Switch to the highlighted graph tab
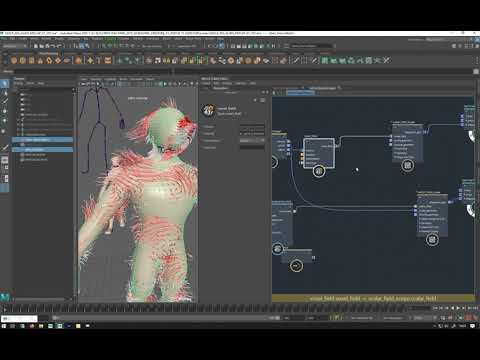Viewport: 480px width, 360px height. coord(301,92)
